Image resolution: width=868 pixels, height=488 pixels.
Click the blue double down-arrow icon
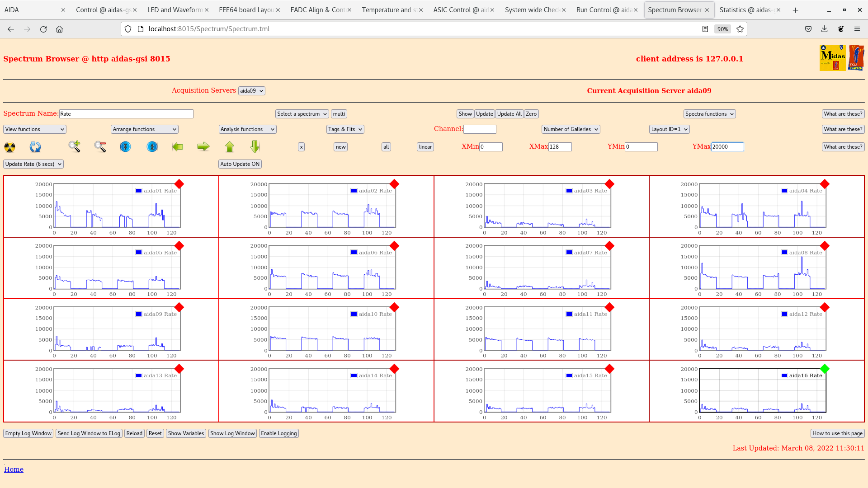[x=125, y=146]
